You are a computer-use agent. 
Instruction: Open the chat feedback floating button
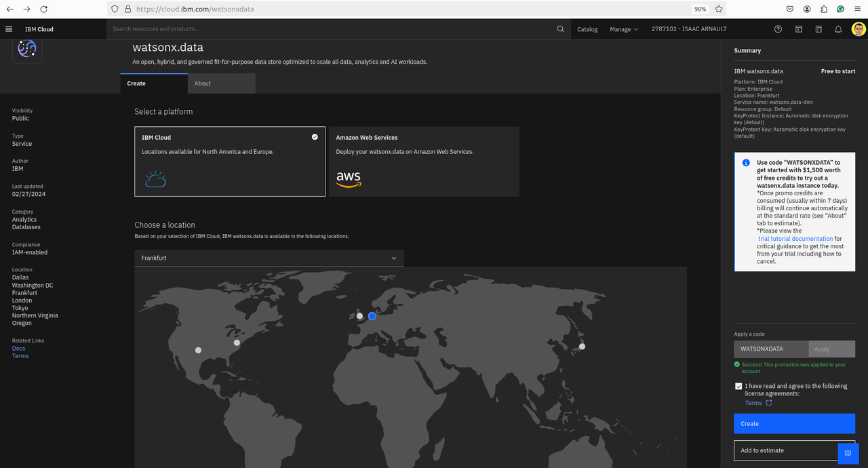[x=848, y=453]
